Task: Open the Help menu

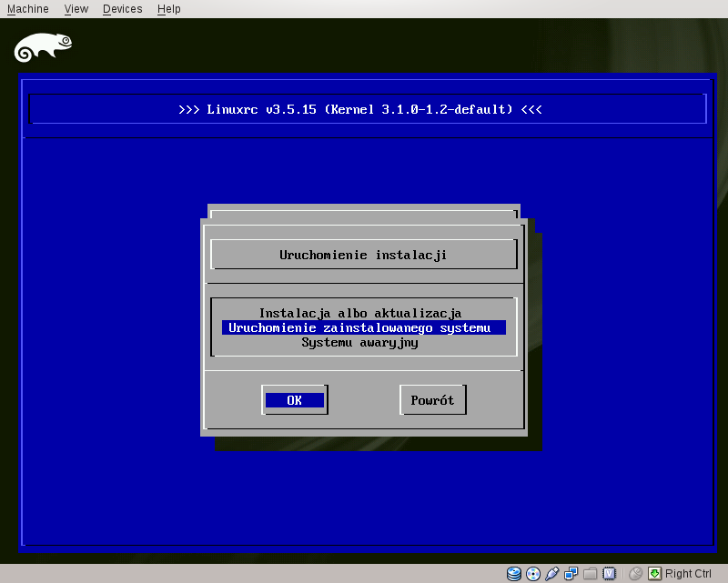Action: tap(168, 9)
